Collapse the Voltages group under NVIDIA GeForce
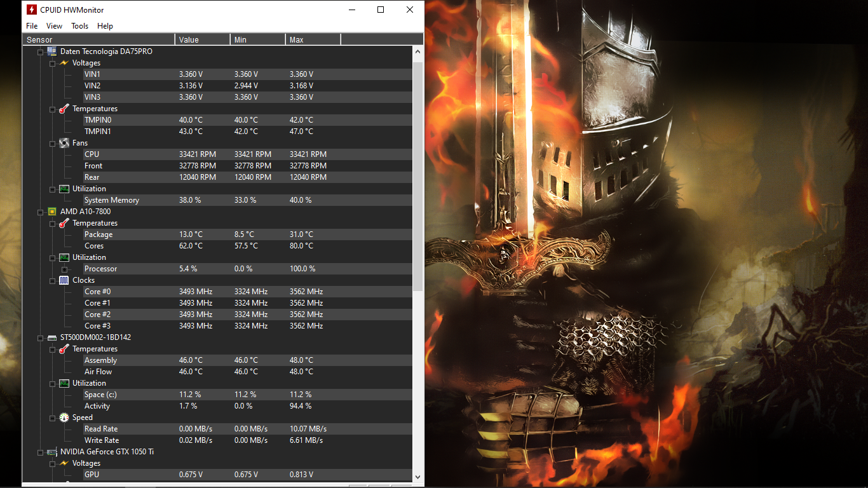The height and width of the screenshot is (488, 868). click(53, 463)
